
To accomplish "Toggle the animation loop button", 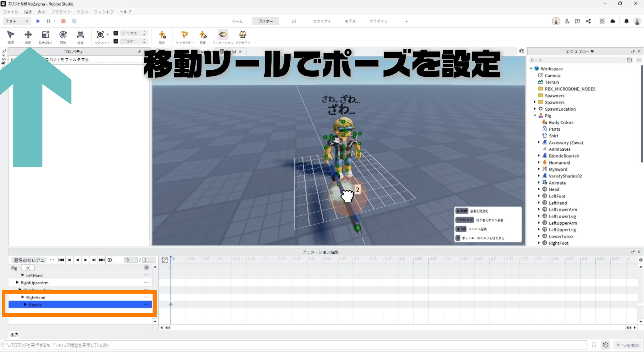I will pos(110,260).
